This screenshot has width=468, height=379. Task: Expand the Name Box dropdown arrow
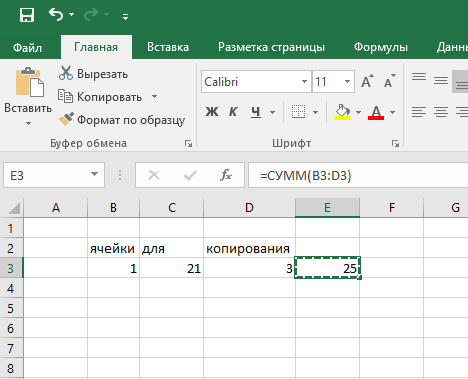click(94, 174)
